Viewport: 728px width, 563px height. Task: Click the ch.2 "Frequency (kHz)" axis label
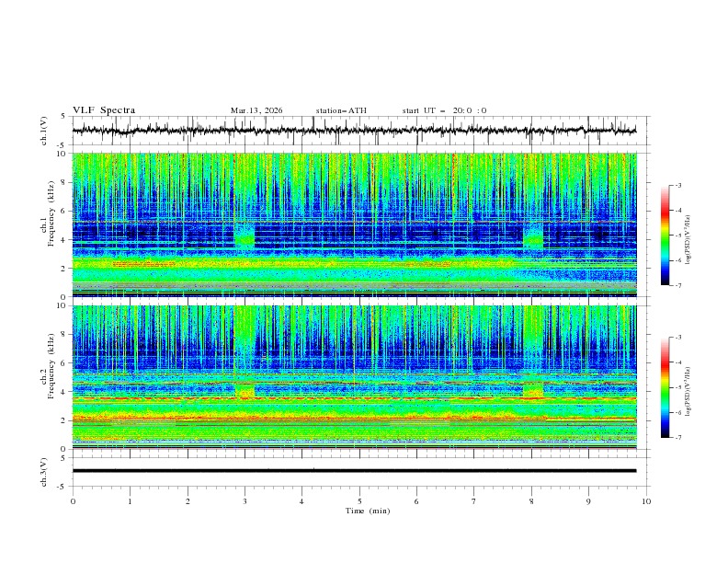[51, 366]
